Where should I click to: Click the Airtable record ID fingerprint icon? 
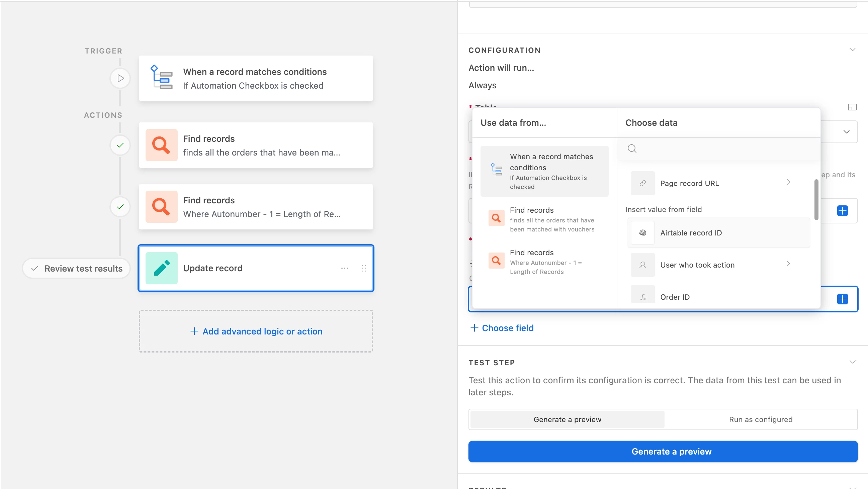coord(642,233)
